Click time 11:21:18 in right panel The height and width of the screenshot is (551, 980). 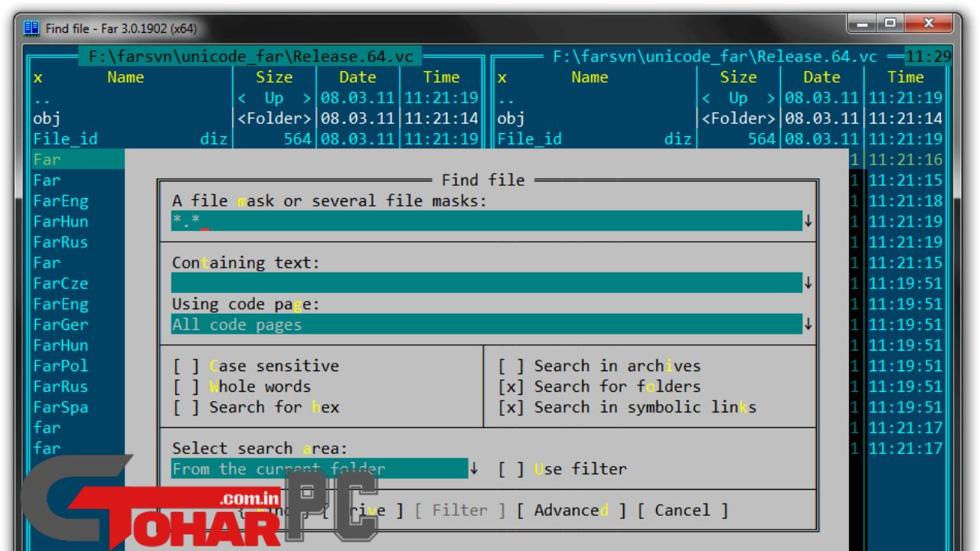(x=906, y=201)
